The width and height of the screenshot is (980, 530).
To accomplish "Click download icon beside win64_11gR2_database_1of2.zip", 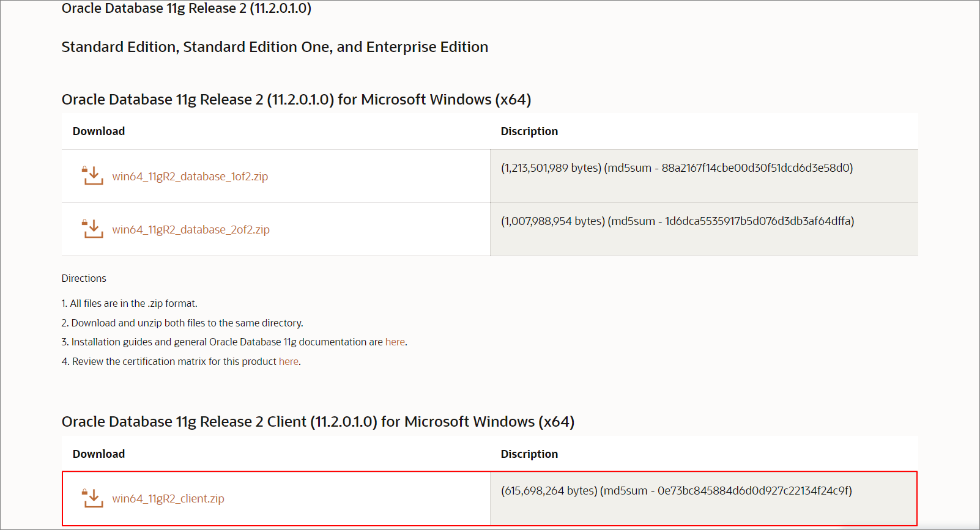I will (x=92, y=175).
